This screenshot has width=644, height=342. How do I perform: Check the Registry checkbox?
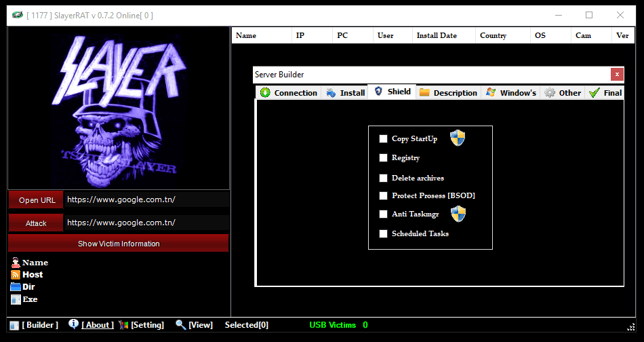(x=383, y=158)
